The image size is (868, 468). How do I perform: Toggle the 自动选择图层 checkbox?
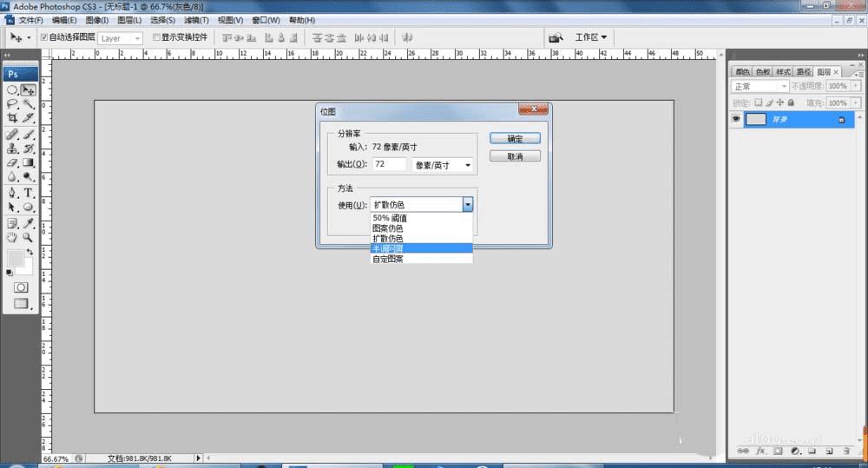tap(45, 38)
